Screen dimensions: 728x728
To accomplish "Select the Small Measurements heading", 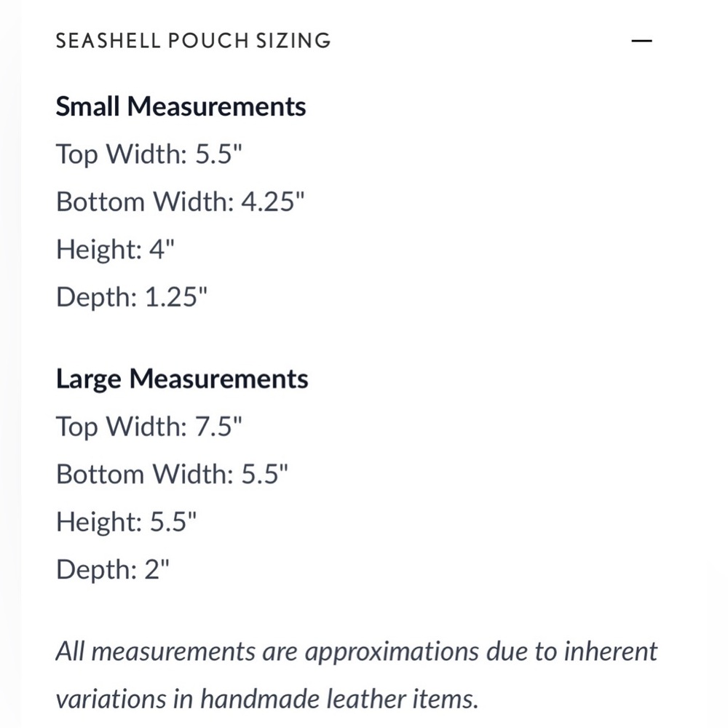I will (181, 106).
